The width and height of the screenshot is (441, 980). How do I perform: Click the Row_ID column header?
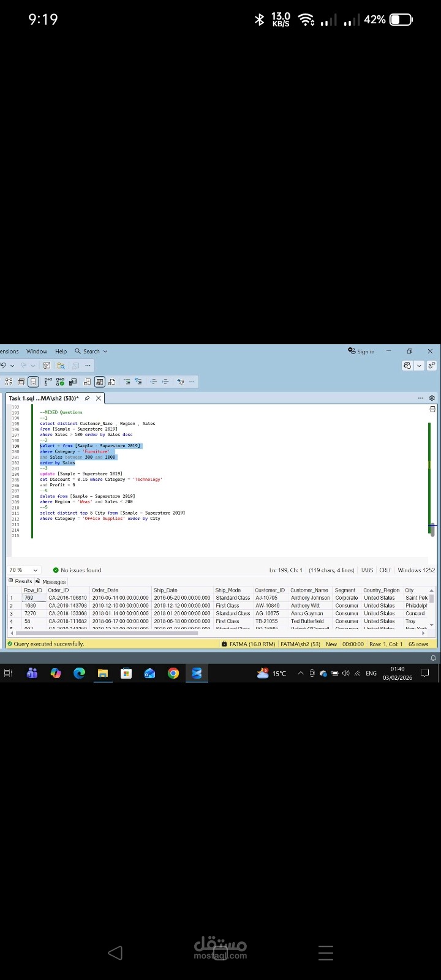pos(33,590)
